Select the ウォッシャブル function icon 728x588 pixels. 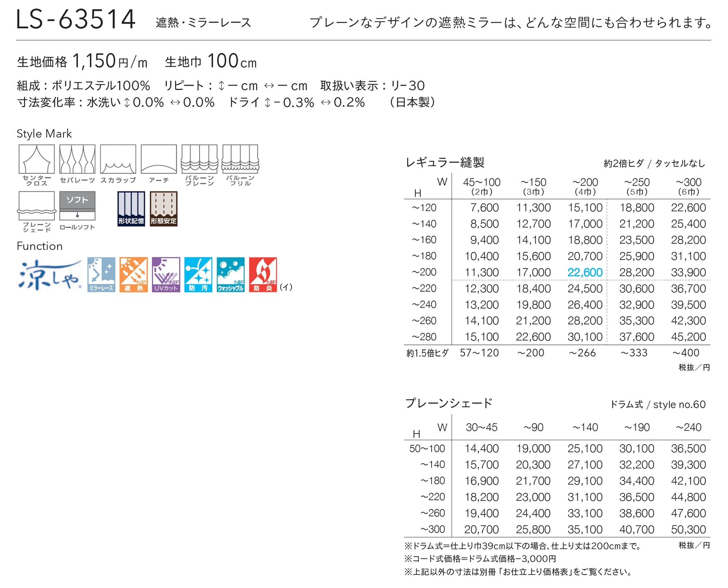tap(231, 275)
